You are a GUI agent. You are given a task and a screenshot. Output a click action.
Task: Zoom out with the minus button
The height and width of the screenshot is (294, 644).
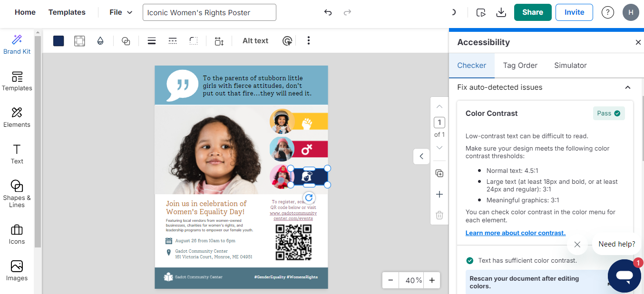[x=390, y=280]
